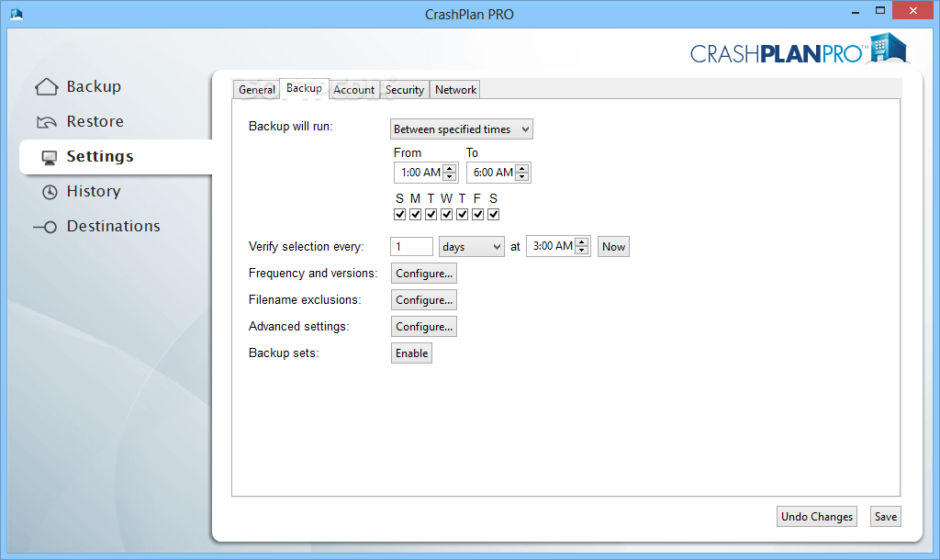Maximize the CrashPlan PRO window

[880, 11]
